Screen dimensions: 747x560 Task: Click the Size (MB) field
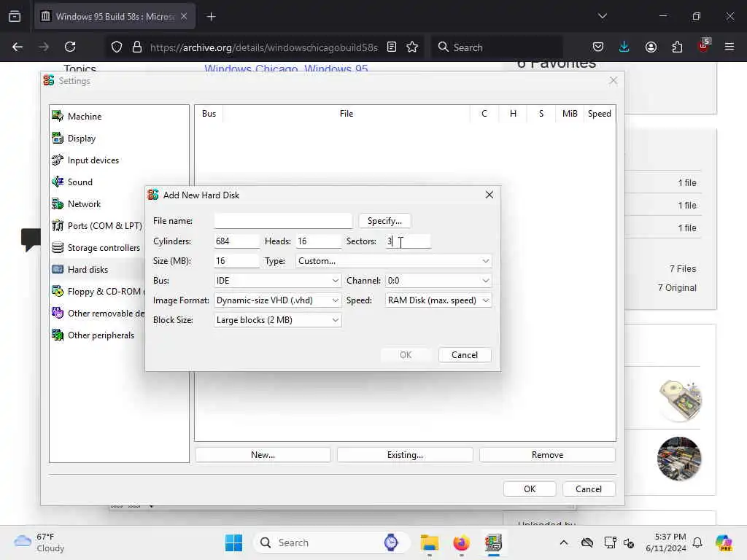coord(237,261)
